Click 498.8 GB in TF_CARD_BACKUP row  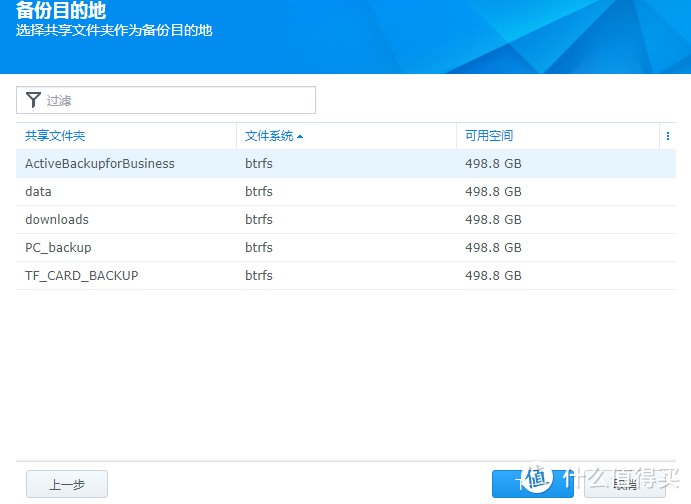coord(493,276)
